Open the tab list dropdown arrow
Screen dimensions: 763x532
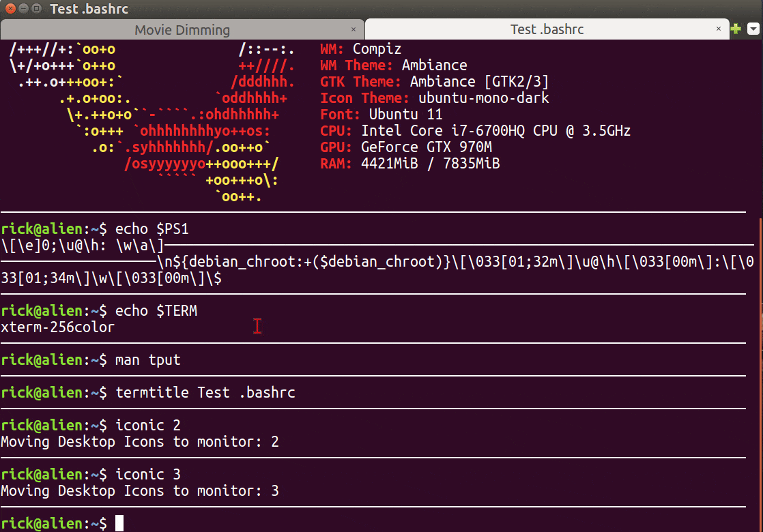pos(755,29)
